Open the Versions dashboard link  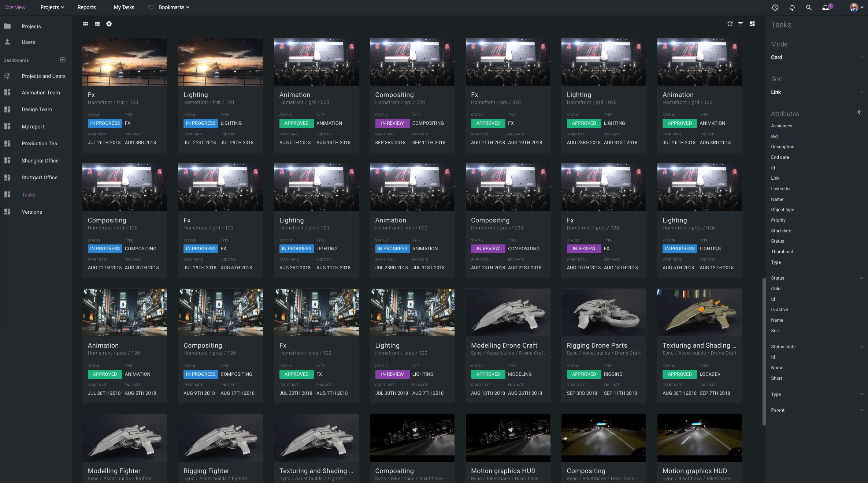tap(31, 212)
